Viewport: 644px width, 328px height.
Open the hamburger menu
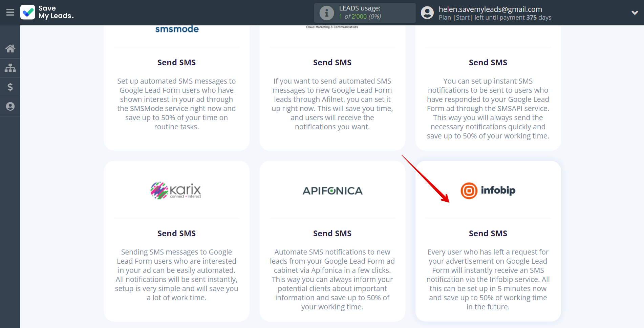[x=10, y=13]
